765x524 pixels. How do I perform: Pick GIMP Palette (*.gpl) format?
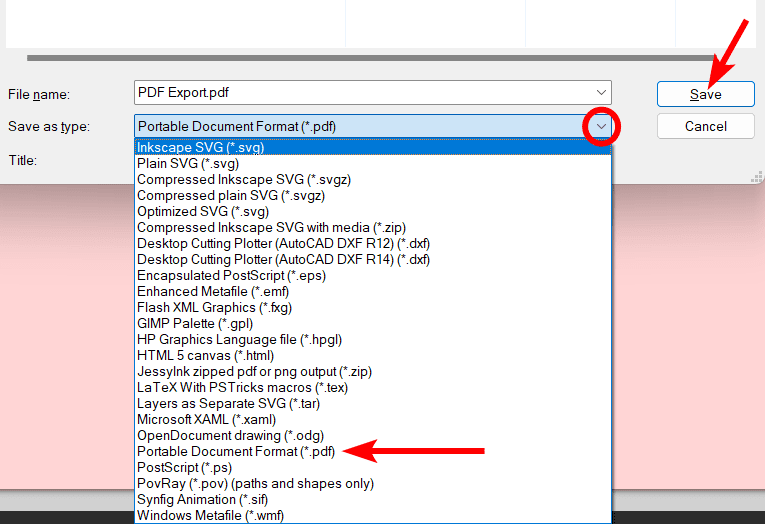point(195,324)
